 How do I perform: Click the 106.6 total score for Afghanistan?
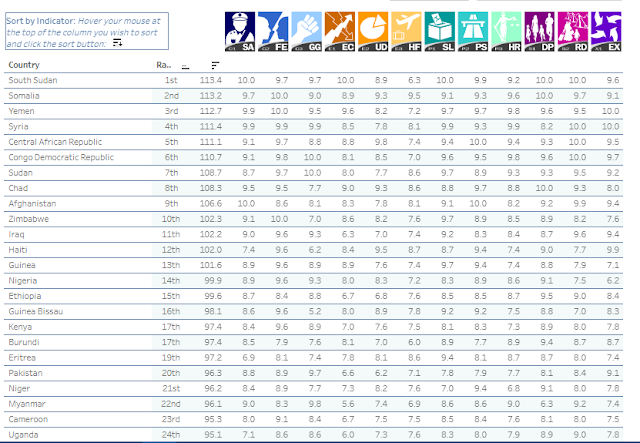(x=211, y=203)
